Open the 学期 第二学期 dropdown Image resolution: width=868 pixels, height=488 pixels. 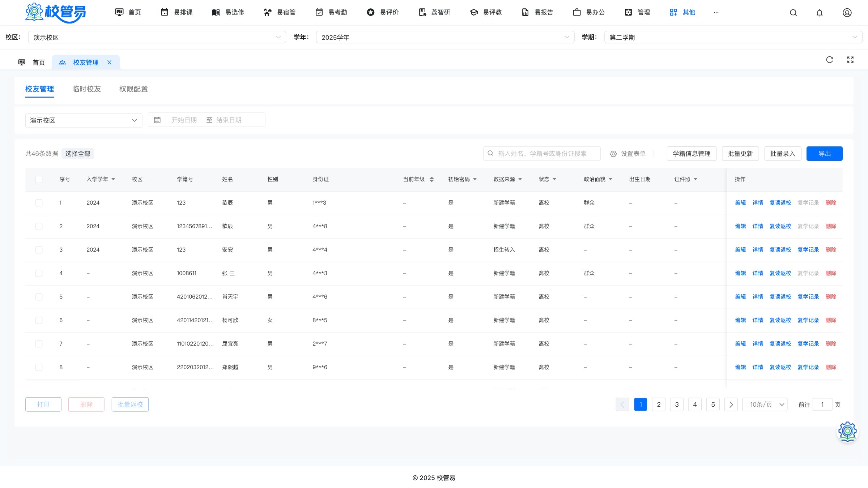coord(733,37)
